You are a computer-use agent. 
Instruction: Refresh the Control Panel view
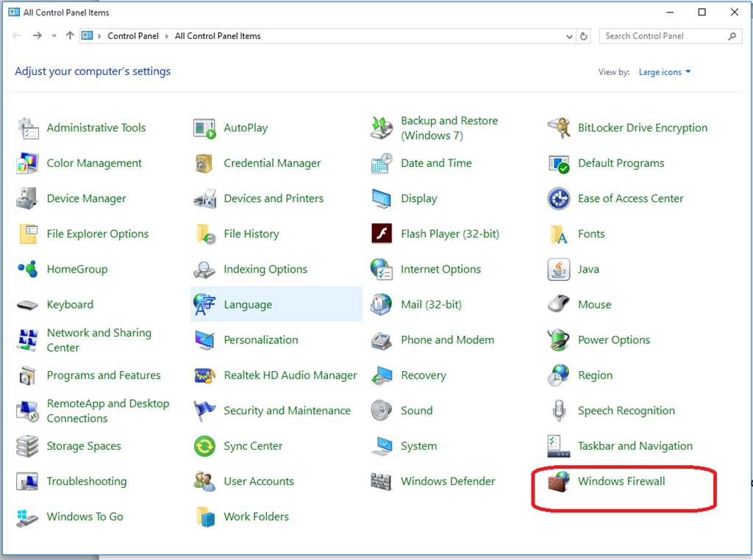point(583,37)
